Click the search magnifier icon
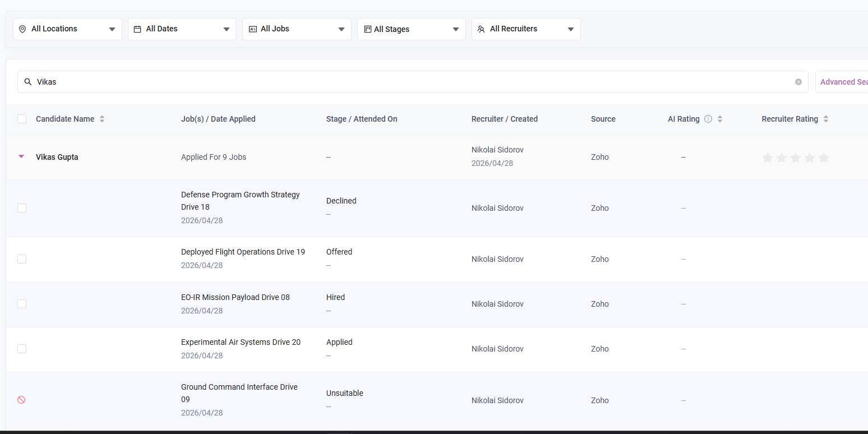This screenshot has height=434, width=868. coord(28,82)
